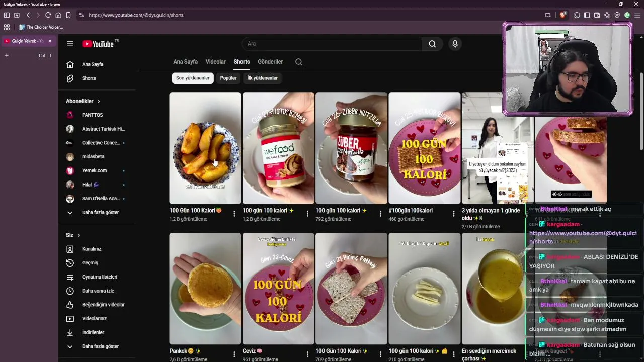Switch to the Shorts channel tab
Screen dimensions: 644x362
coord(242,62)
